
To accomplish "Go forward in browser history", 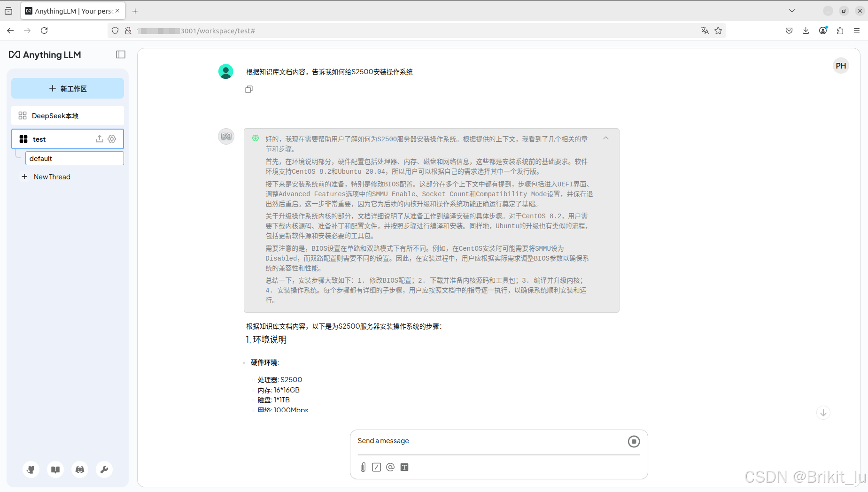I will 27,31.
